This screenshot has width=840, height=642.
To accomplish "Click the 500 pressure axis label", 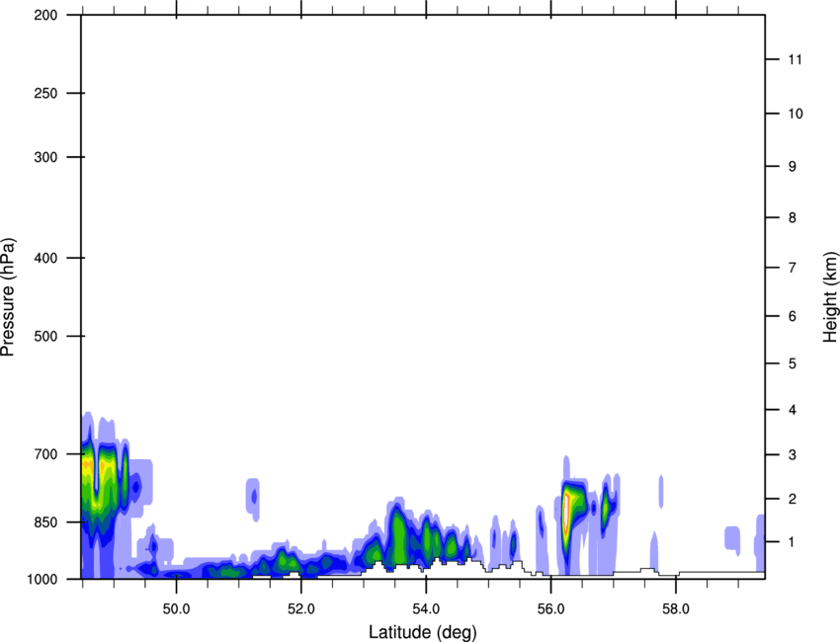I will tap(45, 336).
